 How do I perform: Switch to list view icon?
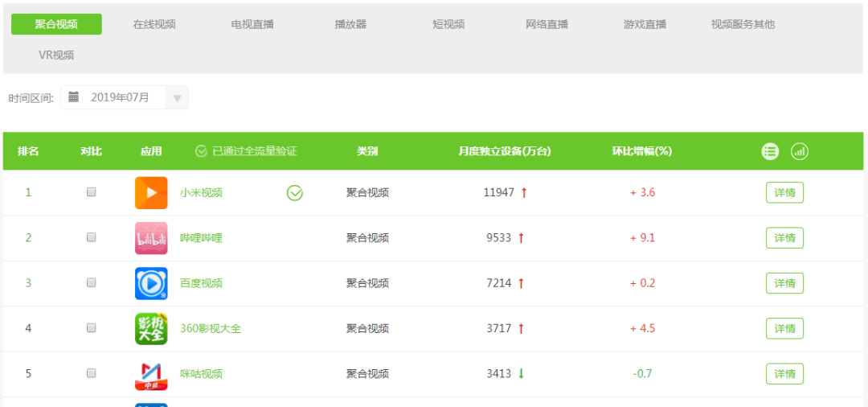770,151
